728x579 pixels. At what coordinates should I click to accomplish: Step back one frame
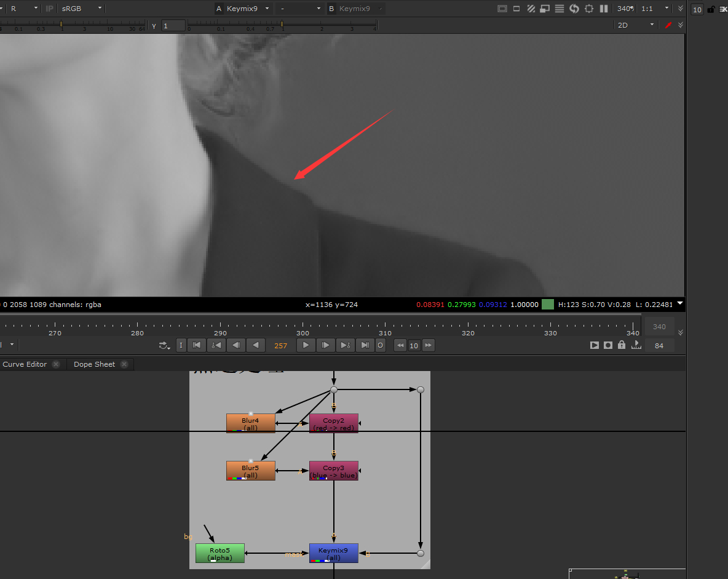pyautogui.click(x=236, y=345)
